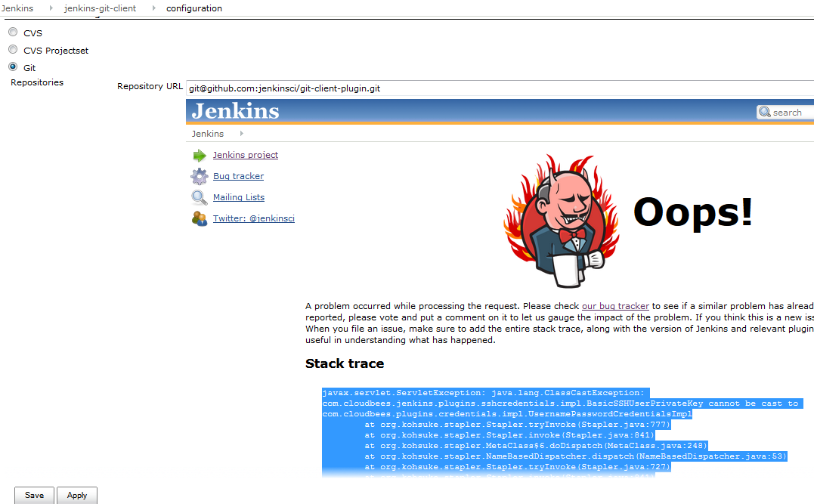Click the Jenkins logo in blue header

click(235, 111)
